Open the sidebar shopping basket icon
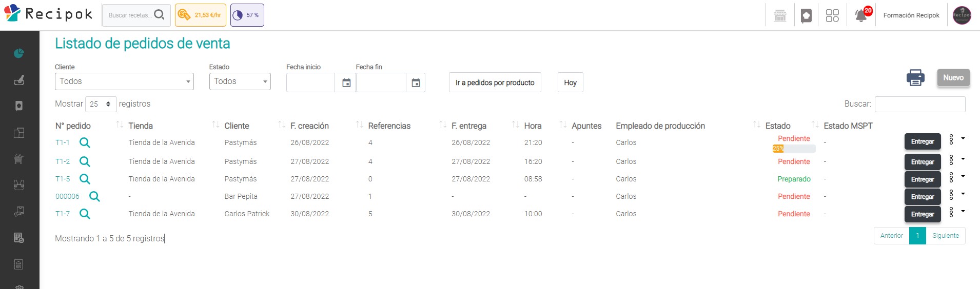The width and height of the screenshot is (980, 289). click(x=19, y=159)
